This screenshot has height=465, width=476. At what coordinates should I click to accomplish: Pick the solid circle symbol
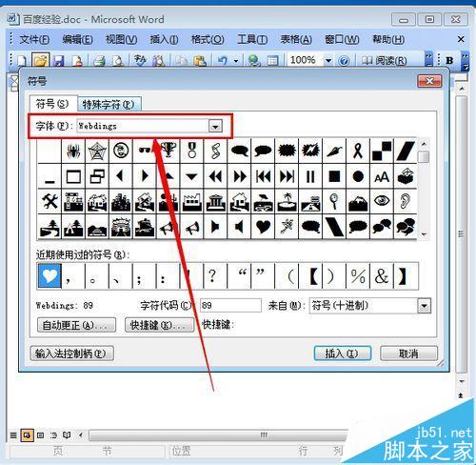[358, 175]
